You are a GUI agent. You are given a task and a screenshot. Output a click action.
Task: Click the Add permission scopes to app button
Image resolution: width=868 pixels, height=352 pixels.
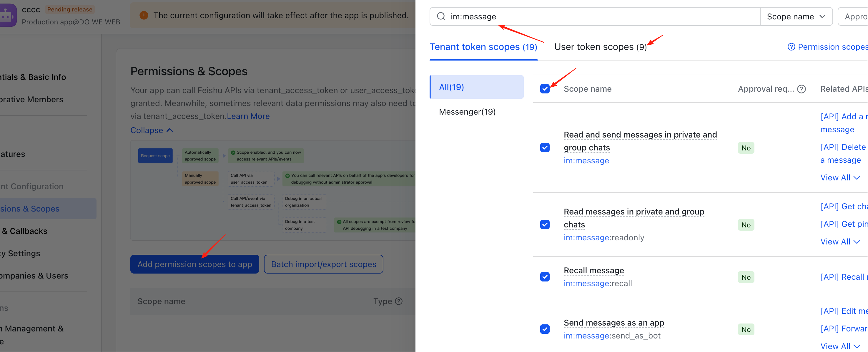[194, 264]
